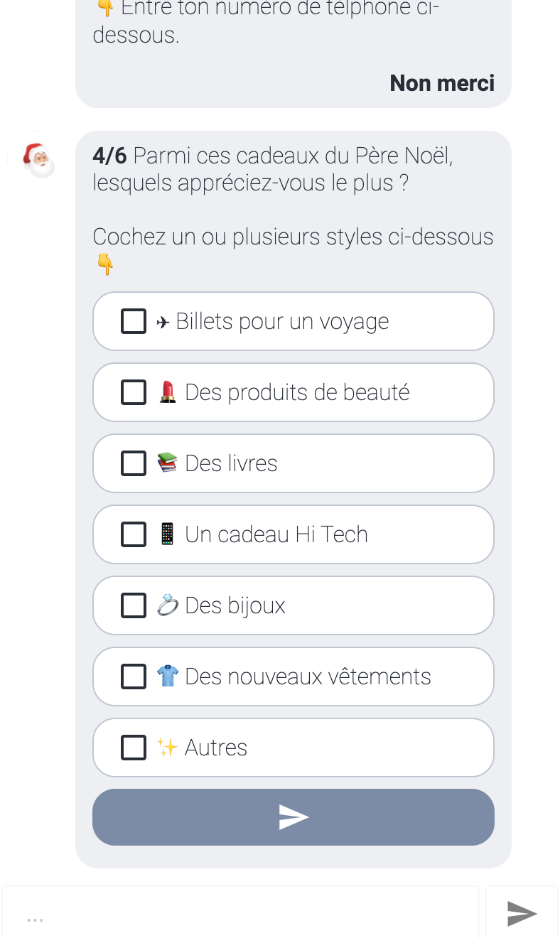Click the message text input field
560x938 pixels.
click(240, 914)
